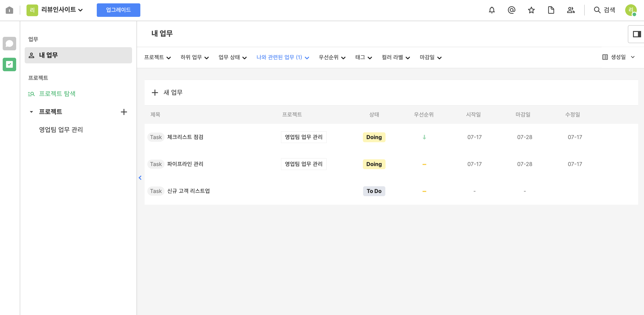Image resolution: width=644 pixels, height=315 pixels.
Task: Add project with the plus icon
Action: (124, 112)
